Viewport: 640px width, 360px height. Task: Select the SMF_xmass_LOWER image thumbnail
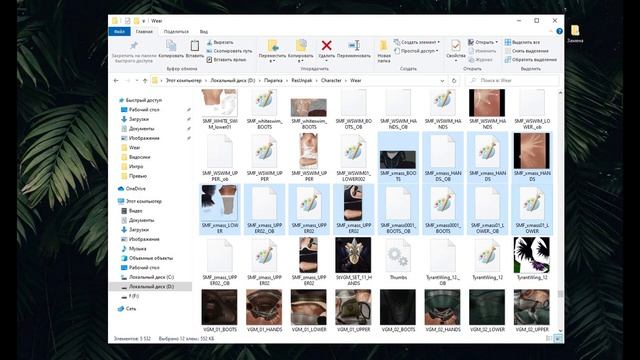point(220,202)
